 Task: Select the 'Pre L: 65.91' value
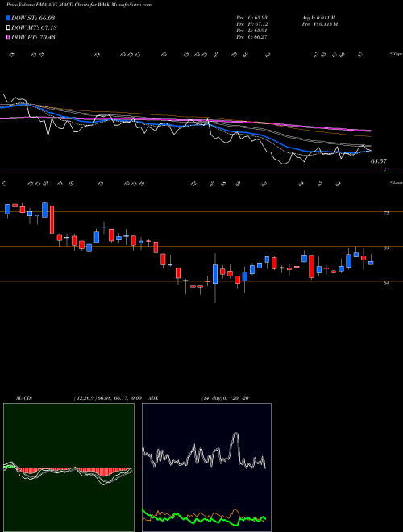(252, 31)
